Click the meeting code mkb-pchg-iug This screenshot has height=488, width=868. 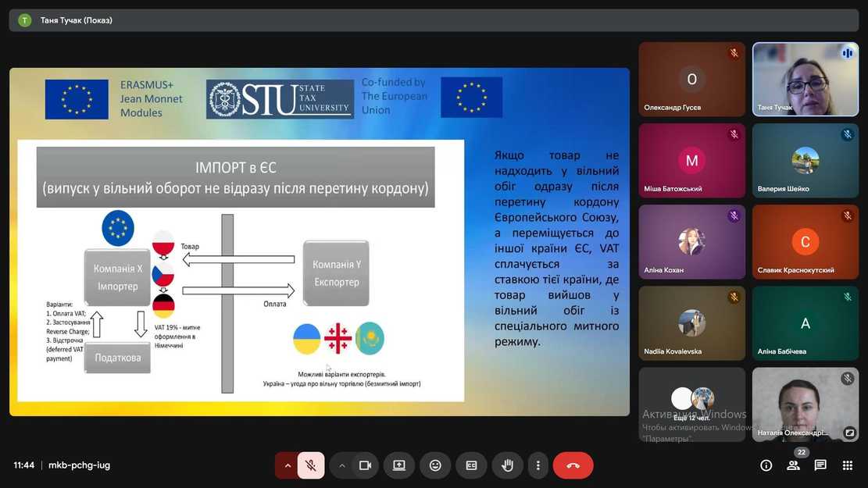[79, 465]
